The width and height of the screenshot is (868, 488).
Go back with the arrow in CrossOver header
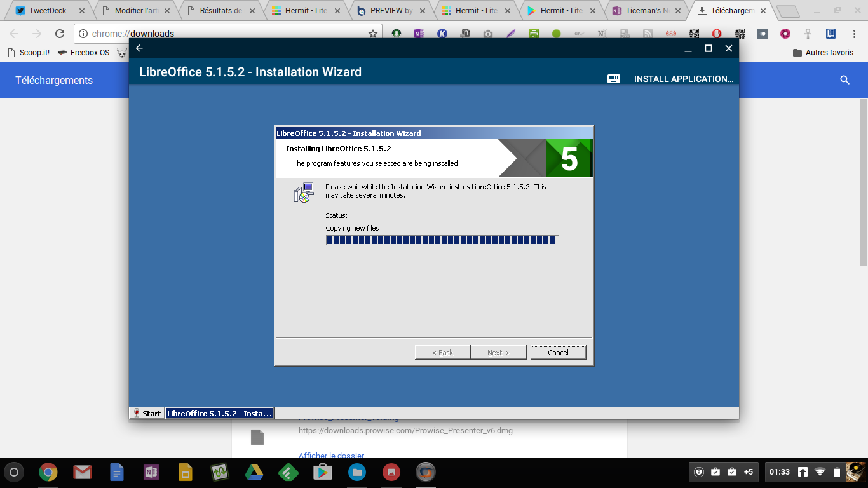pyautogui.click(x=139, y=48)
